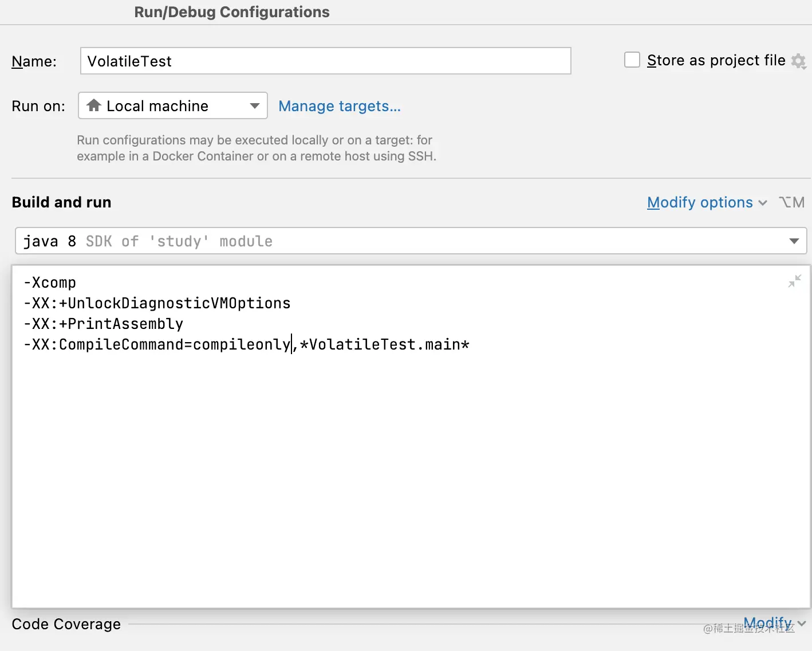Click the Run on label
Image resolution: width=812 pixels, height=651 pixels.
pyautogui.click(x=38, y=106)
